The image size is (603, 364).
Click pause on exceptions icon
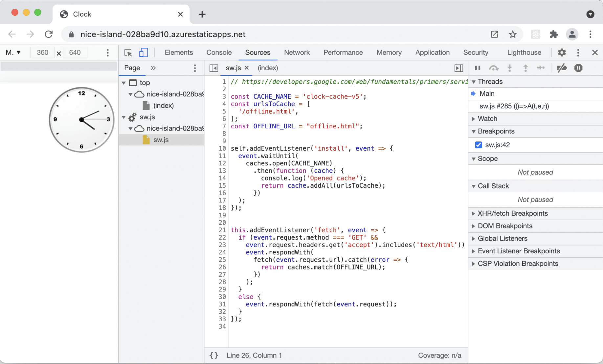[578, 68]
